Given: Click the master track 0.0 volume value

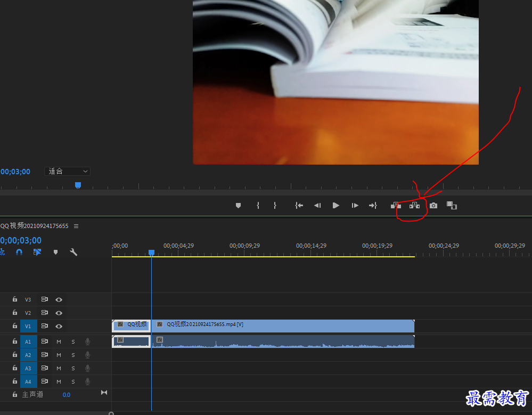Looking at the screenshot, I should [67, 395].
